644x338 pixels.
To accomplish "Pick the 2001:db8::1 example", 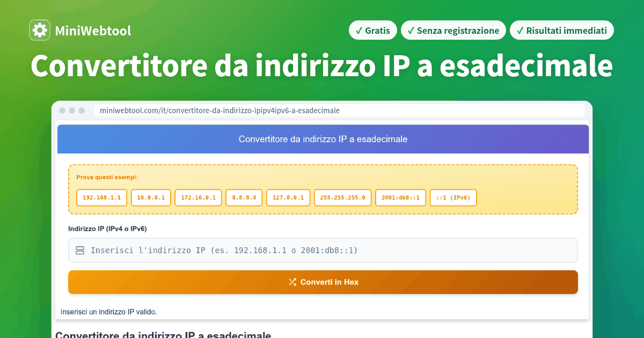I will tap(401, 197).
